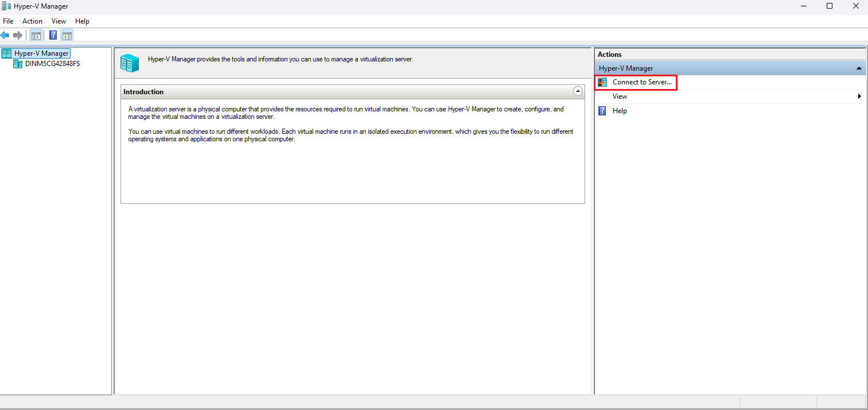The height and width of the screenshot is (410, 868).
Task: Click the blue Back arrow in toolbar
Action: (x=5, y=36)
